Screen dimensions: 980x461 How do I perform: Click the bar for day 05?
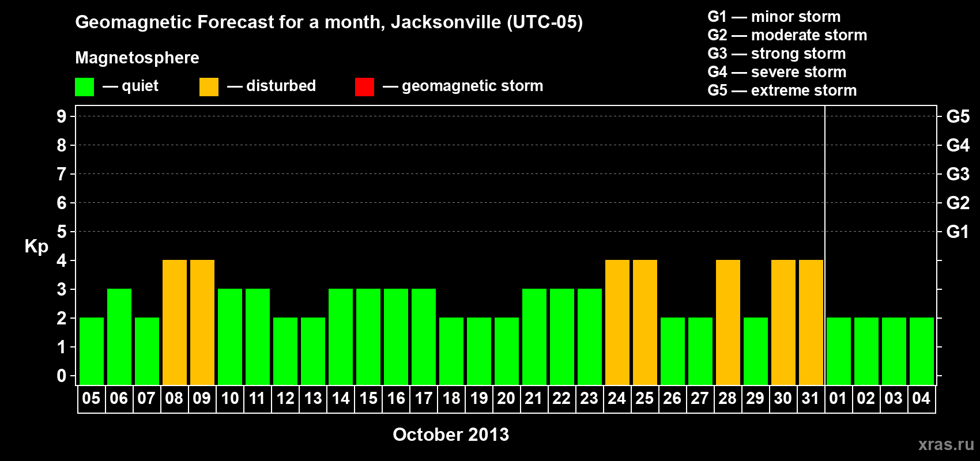click(x=92, y=351)
